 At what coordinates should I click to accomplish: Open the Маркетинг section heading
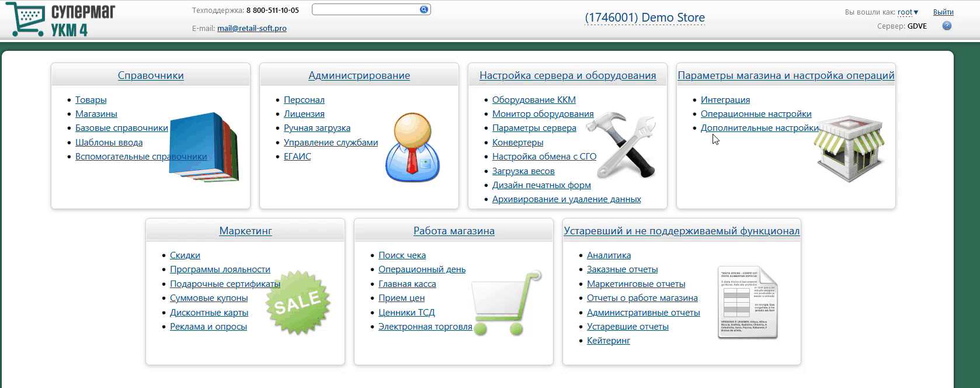coord(245,231)
